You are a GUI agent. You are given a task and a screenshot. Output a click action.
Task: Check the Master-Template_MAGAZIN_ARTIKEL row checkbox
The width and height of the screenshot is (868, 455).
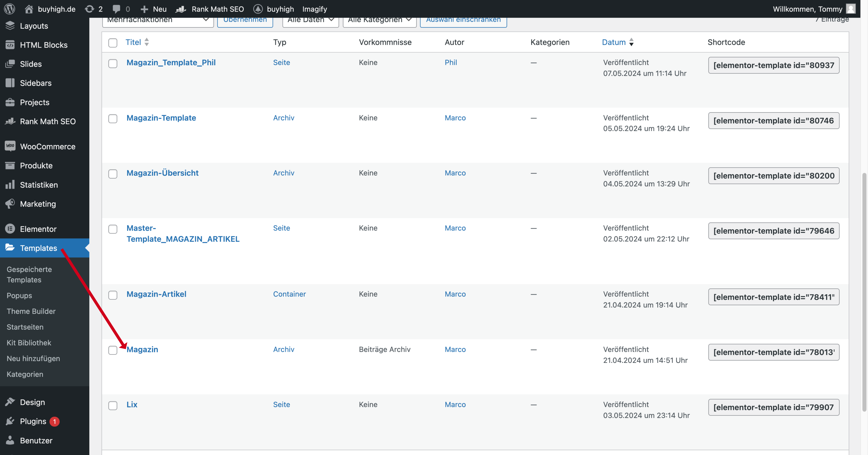(113, 229)
